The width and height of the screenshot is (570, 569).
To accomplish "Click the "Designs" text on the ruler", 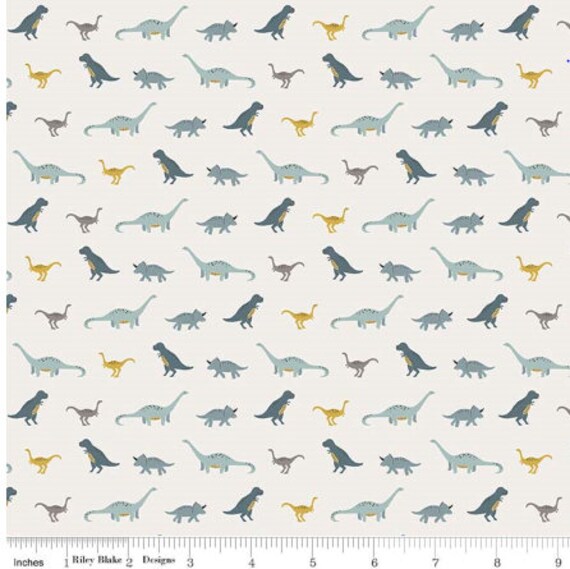I will [159, 559].
